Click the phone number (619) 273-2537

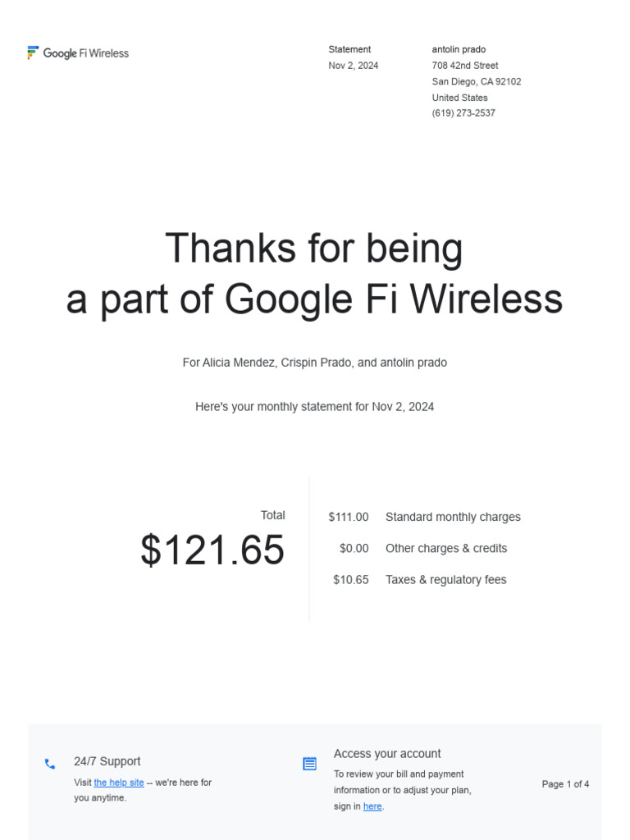coord(463,113)
